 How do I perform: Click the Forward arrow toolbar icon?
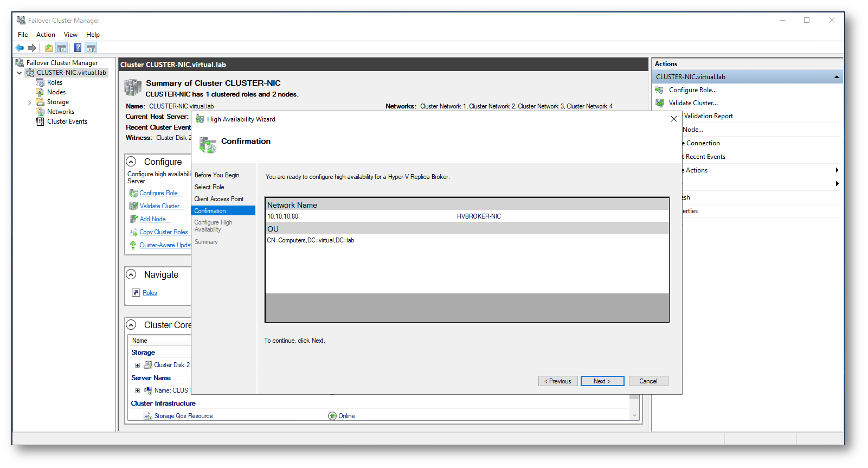(x=32, y=48)
